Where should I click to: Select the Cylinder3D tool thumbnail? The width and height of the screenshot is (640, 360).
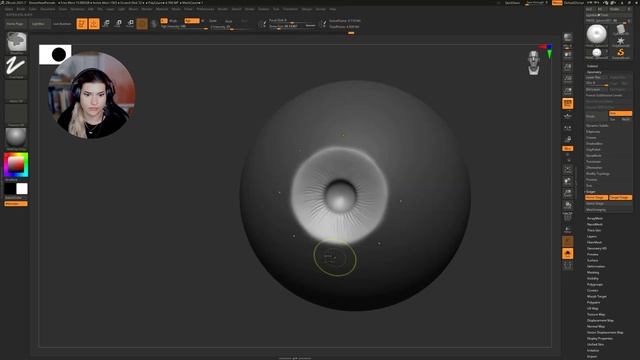click(x=620, y=30)
